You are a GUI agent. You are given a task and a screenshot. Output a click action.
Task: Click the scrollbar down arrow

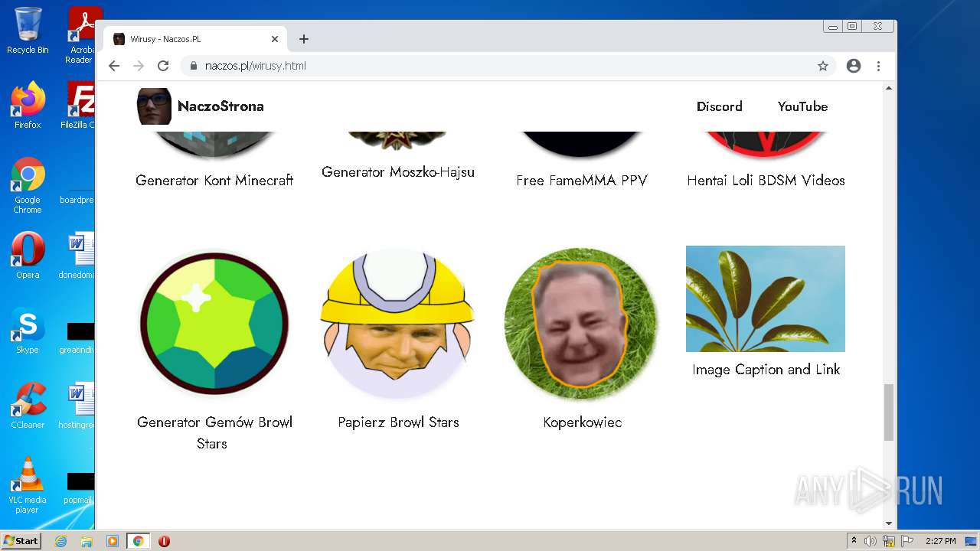[x=889, y=523]
